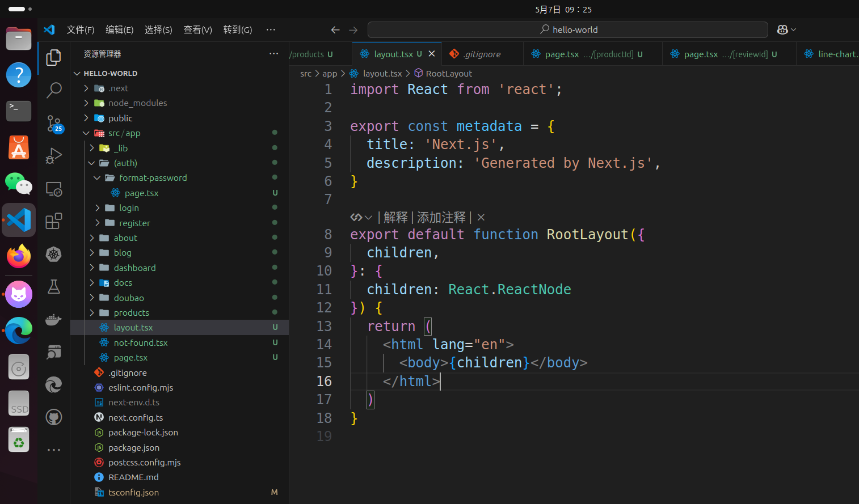This screenshot has width=859, height=504.
Task: Open the 文件(F) menu
Action: coord(81,29)
